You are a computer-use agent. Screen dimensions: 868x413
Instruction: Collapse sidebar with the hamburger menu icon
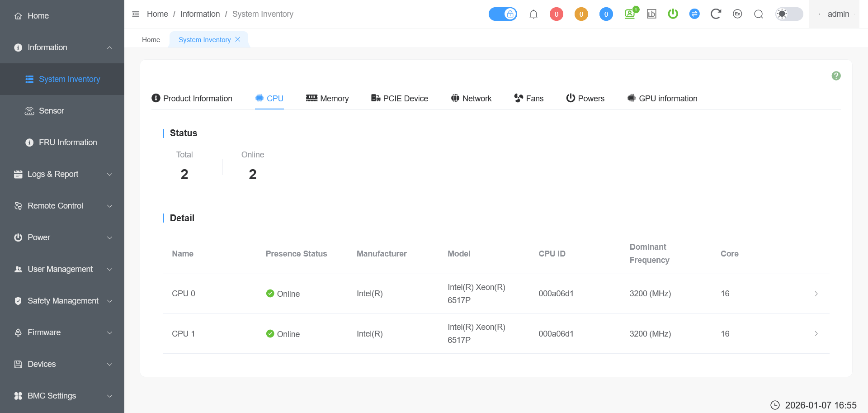[136, 14]
